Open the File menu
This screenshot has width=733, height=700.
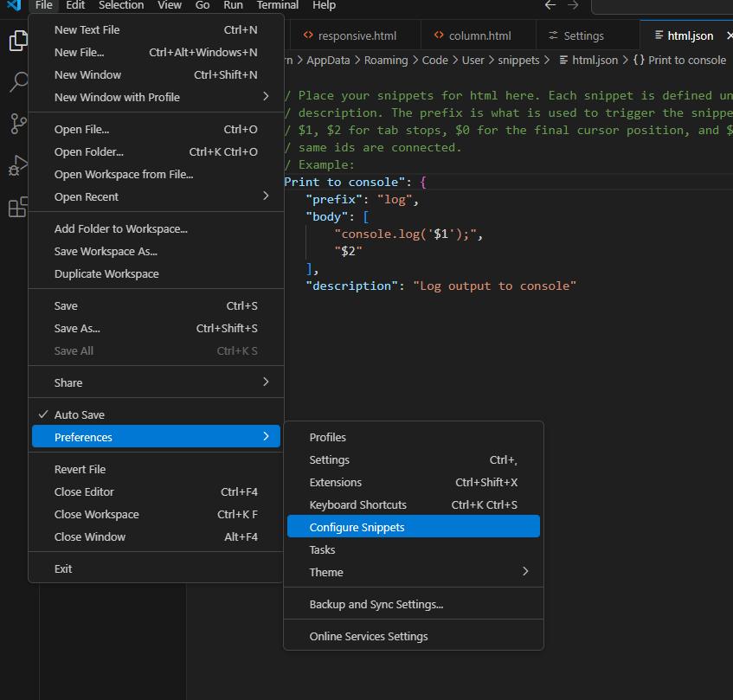pos(44,5)
